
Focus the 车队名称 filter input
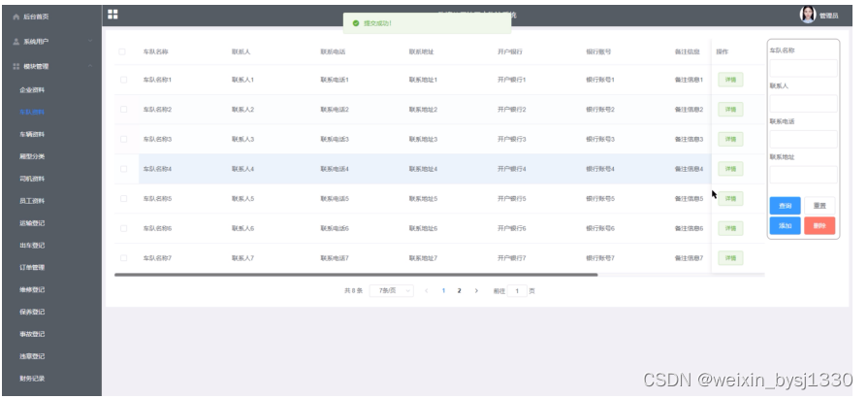click(x=803, y=68)
